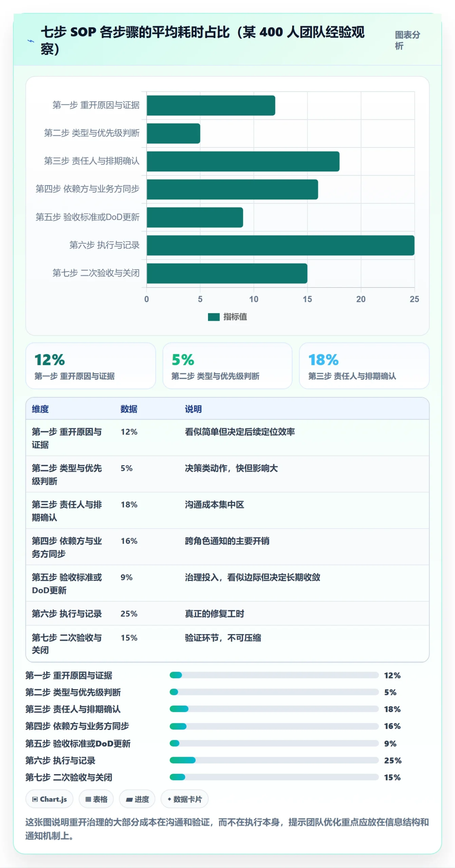Click the y-axis label 第五步 验收标准或DoD更新
Viewport: 455px width, 868px height.
(x=88, y=217)
